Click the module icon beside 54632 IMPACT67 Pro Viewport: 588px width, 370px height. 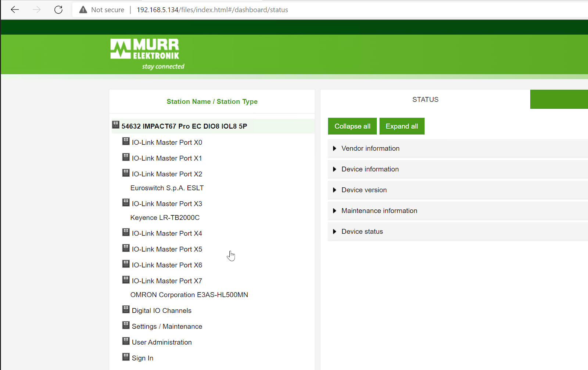click(116, 125)
